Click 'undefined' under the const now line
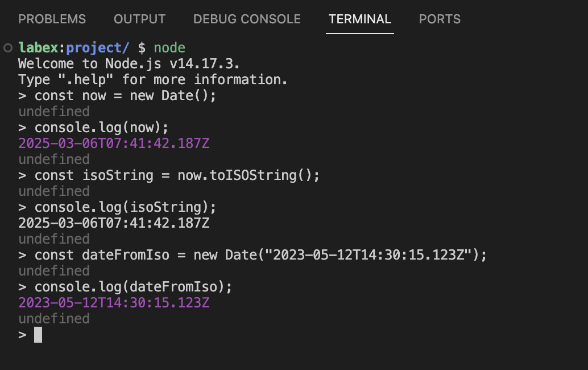Image resolution: width=588 pixels, height=370 pixels. 54,112
